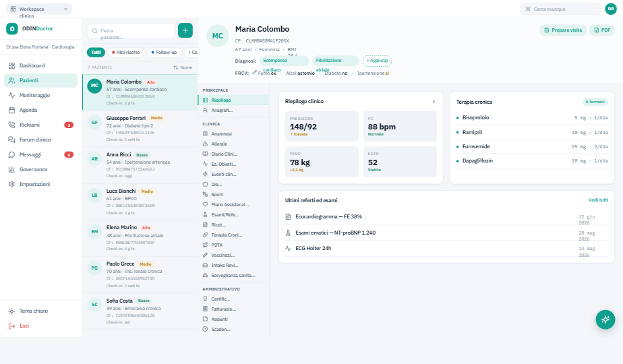Filter patients by Follow-up
The height and width of the screenshot is (364, 623).
[x=164, y=53]
